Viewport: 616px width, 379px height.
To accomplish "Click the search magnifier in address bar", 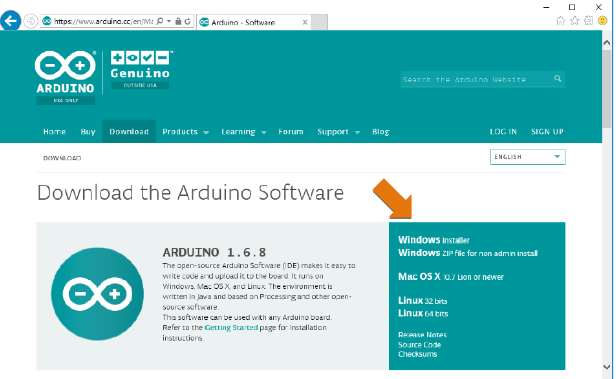I will [160, 21].
